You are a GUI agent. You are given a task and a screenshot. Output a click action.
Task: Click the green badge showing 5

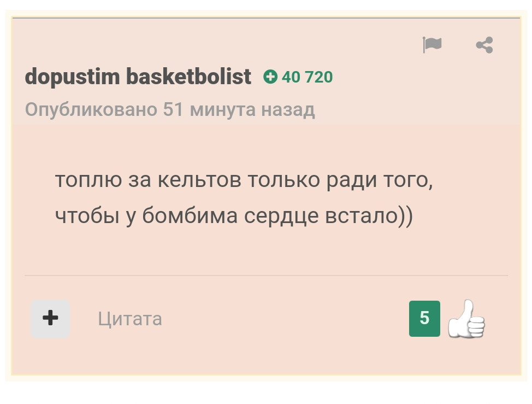[x=424, y=319]
